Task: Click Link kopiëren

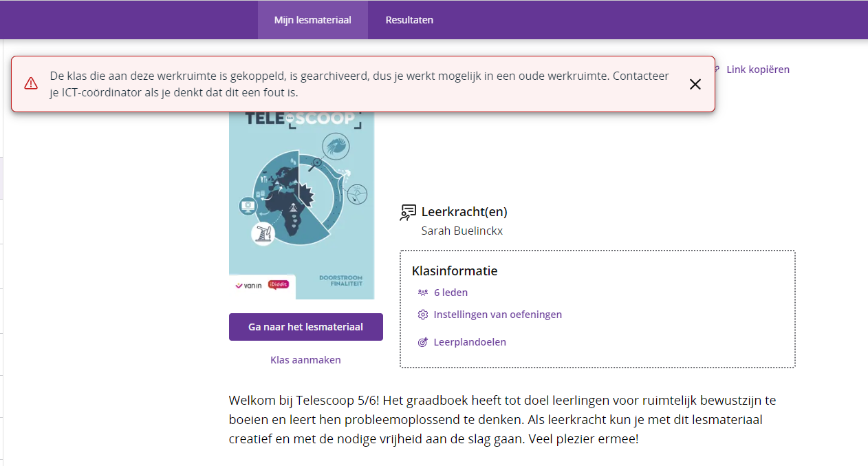Action: [x=758, y=70]
